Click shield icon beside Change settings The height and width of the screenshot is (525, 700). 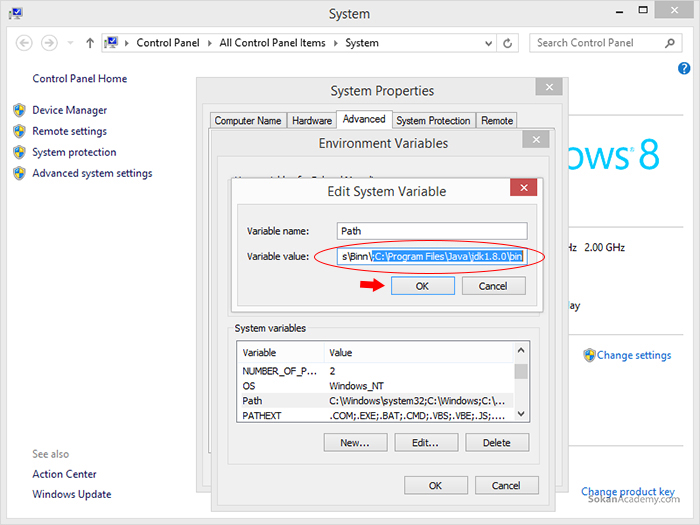589,355
